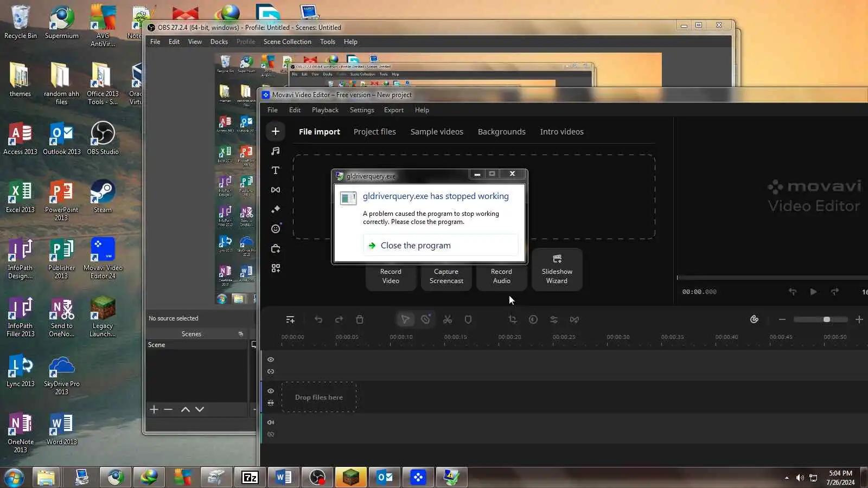868x488 pixels.
Task: Open 7-Zip from the taskbar
Action: [x=250, y=478]
